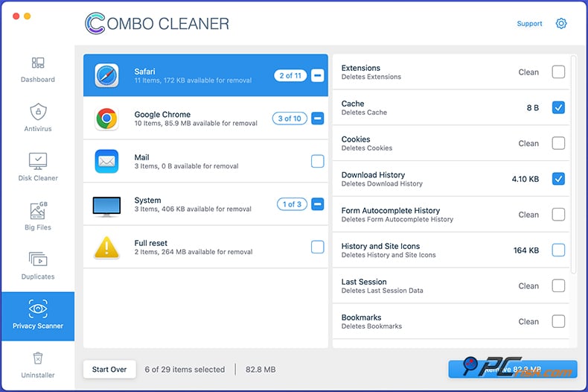Viewport: 588px width, 392px height.
Task: Click the Chrome 3 of 10 badge
Action: (290, 118)
